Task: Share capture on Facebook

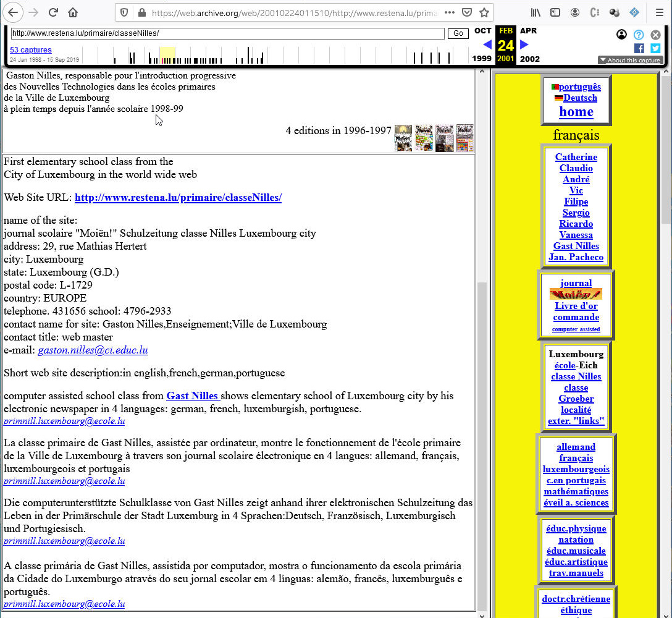Action: tap(639, 48)
